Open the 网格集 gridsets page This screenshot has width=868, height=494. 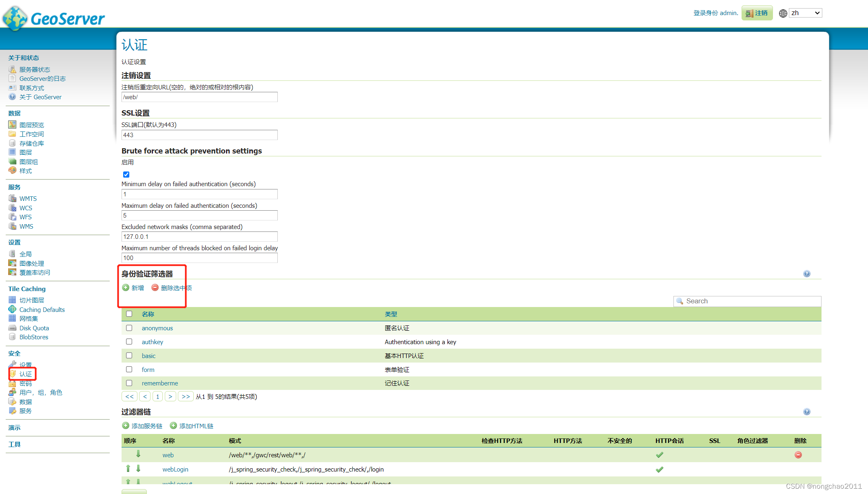click(x=29, y=318)
